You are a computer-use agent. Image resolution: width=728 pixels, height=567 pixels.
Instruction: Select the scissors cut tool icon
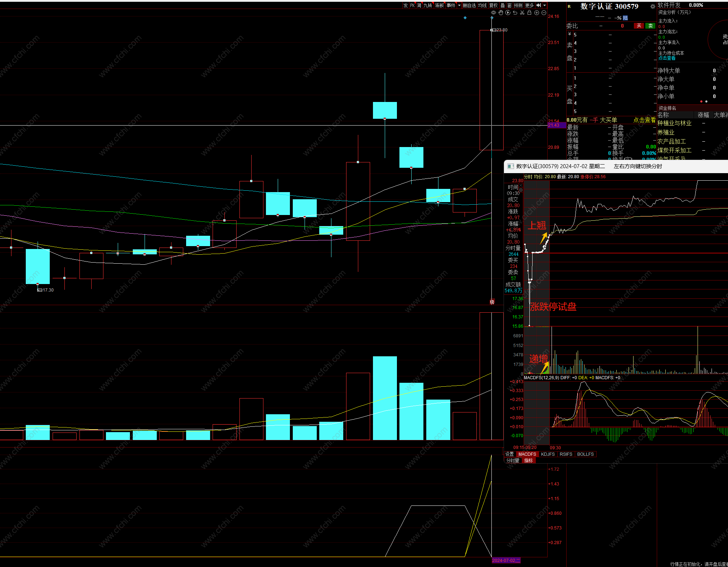pyautogui.click(x=522, y=13)
